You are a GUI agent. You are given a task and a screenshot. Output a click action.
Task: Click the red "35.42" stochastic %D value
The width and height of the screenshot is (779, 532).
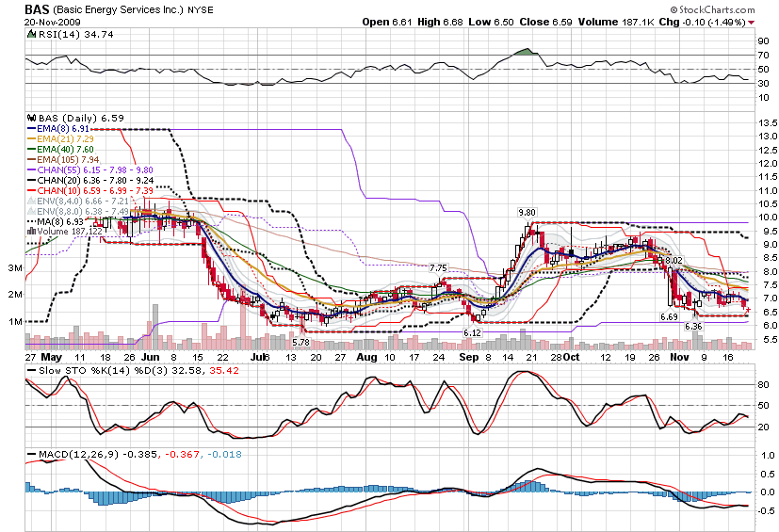[x=224, y=371]
